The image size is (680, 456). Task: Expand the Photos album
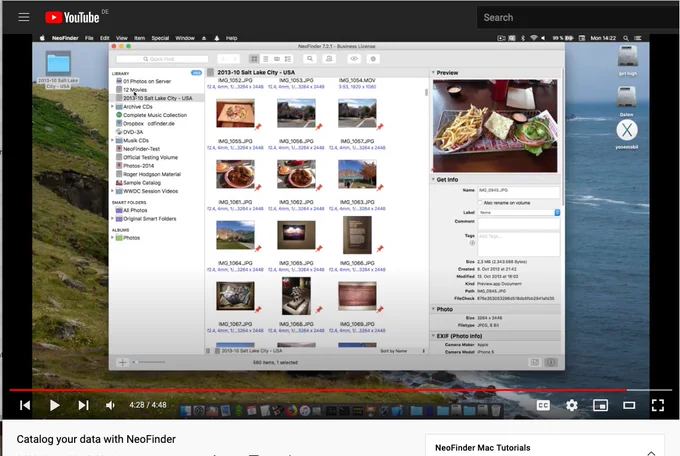[x=112, y=238]
